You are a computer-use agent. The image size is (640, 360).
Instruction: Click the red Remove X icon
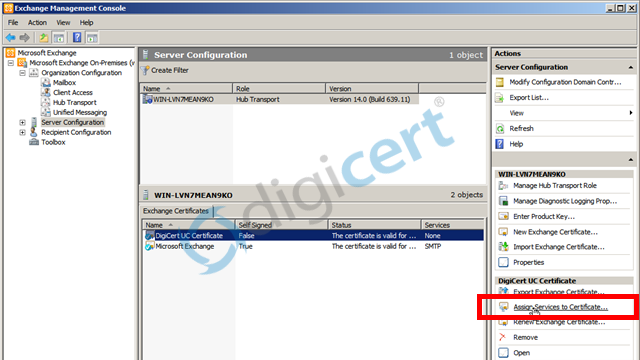pyautogui.click(x=503, y=337)
